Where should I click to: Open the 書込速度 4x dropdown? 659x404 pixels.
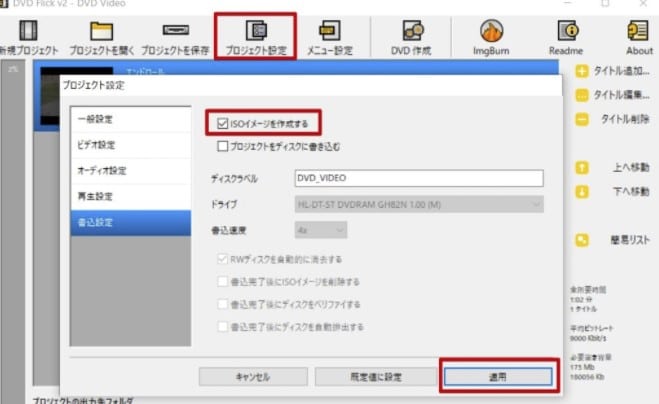[321, 230]
